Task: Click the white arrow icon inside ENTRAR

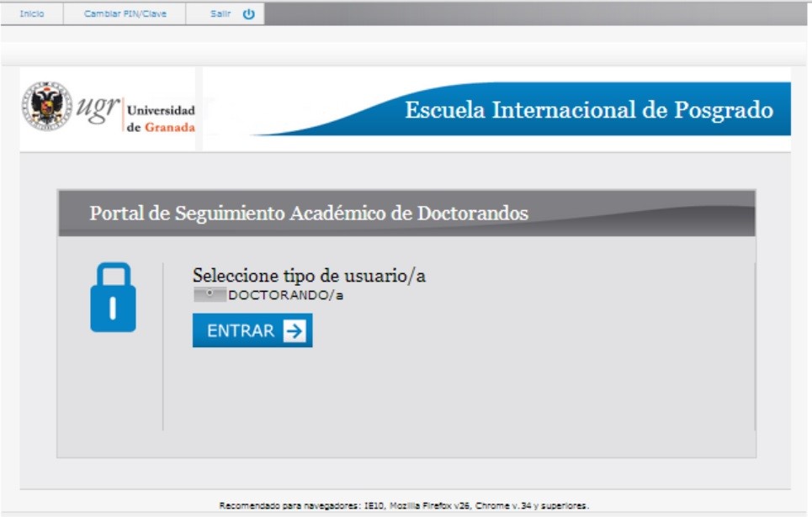Action: coord(294,331)
